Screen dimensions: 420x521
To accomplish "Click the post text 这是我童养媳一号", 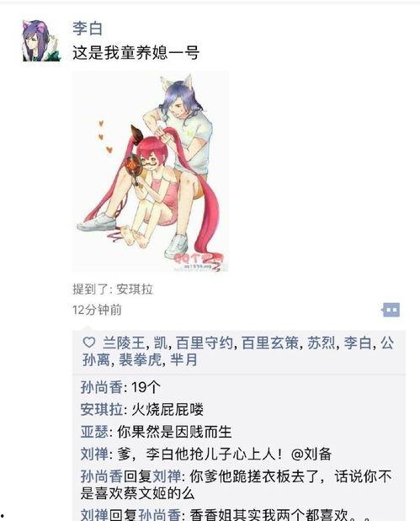I will [x=136, y=53].
